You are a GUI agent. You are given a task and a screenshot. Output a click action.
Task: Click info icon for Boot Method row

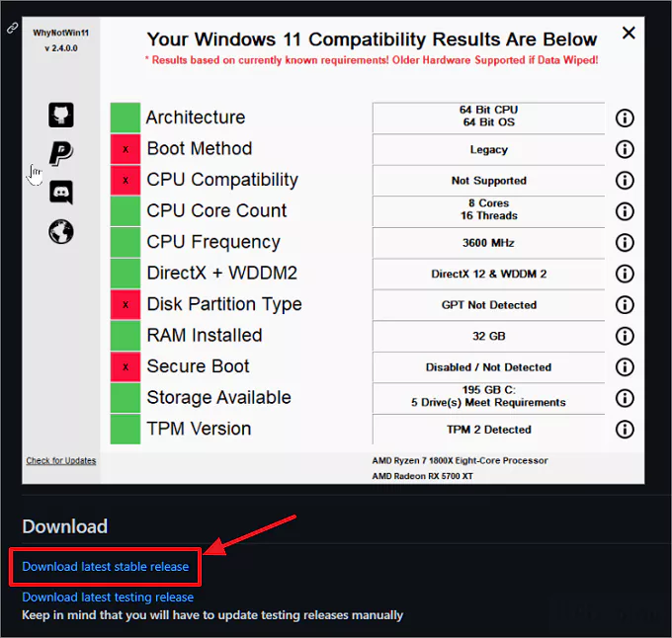(625, 149)
